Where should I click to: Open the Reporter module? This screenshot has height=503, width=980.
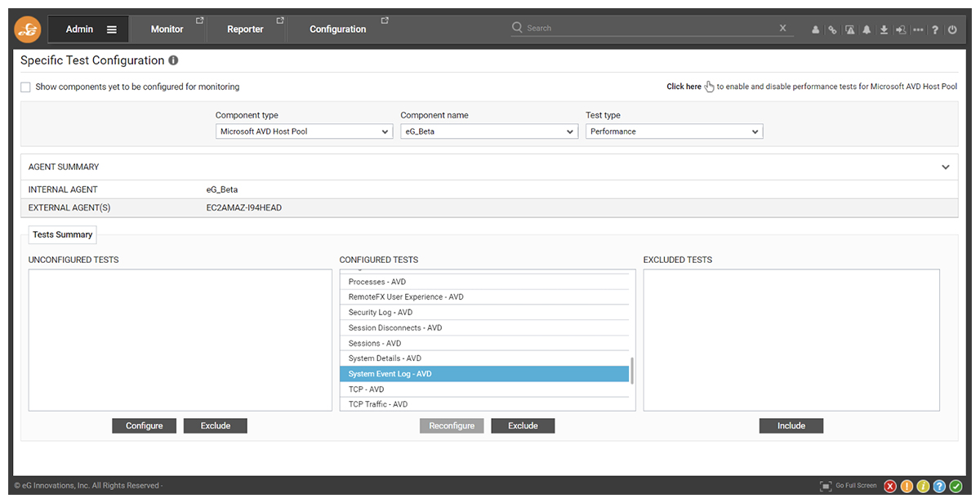(x=245, y=29)
